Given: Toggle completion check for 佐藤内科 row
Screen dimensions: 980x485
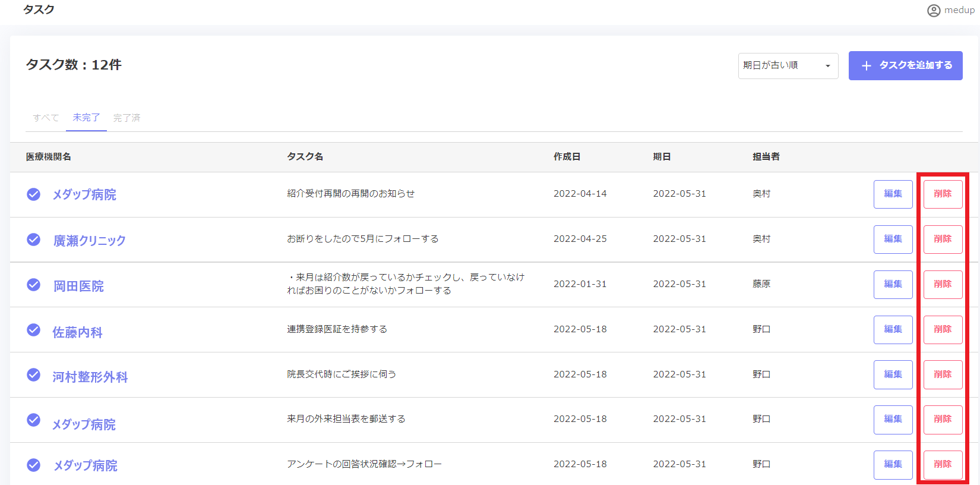Looking at the screenshot, I should [34, 329].
